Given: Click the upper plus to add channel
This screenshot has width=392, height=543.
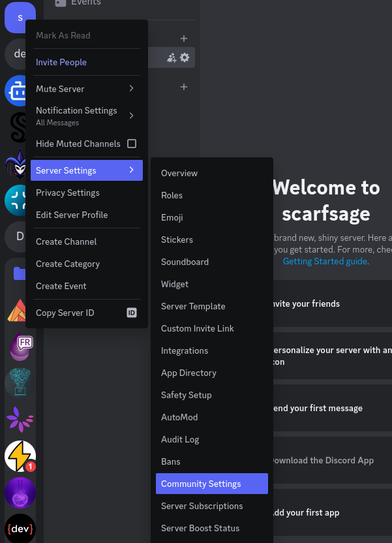Looking at the screenshot, I should pos(184,39).
